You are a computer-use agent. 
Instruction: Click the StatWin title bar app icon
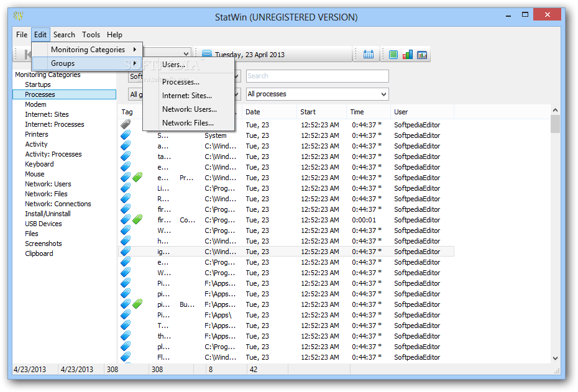pyautogui.click(x=19, y=16)
